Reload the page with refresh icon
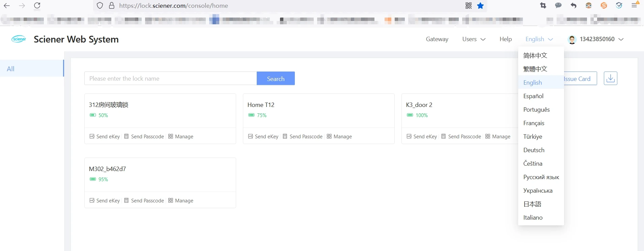The width and height of the screenshot is (644, 251). [37, 5]
